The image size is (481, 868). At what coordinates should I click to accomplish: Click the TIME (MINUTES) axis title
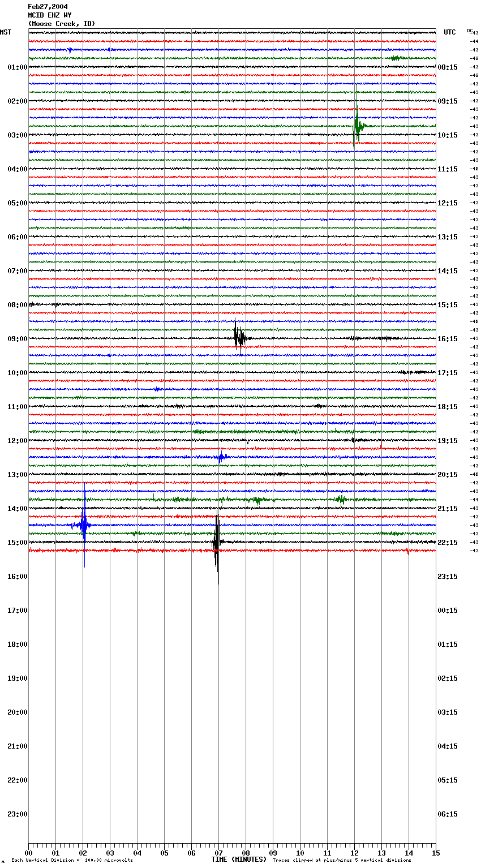pyautogui.click(x=239, y=860)
